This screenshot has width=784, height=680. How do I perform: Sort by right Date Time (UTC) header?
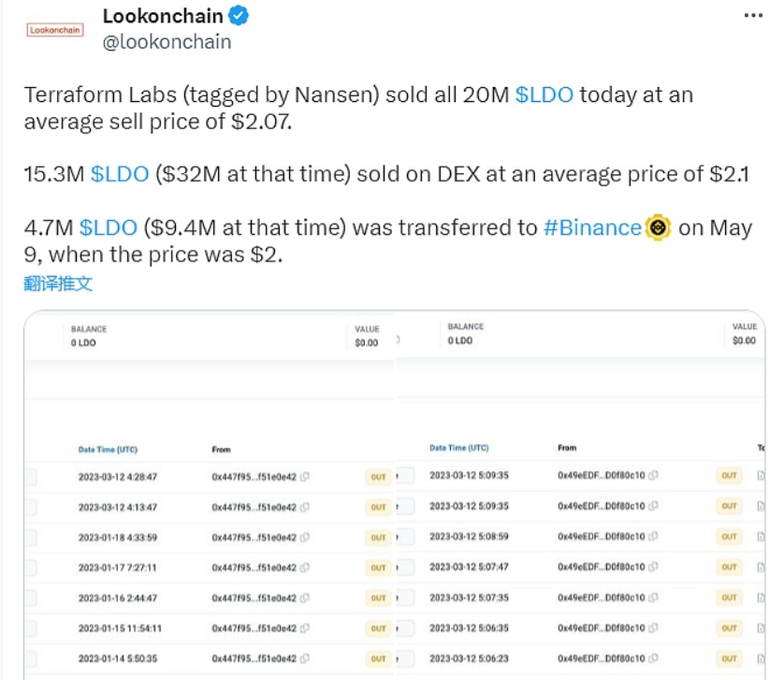(x=459, y=447)
